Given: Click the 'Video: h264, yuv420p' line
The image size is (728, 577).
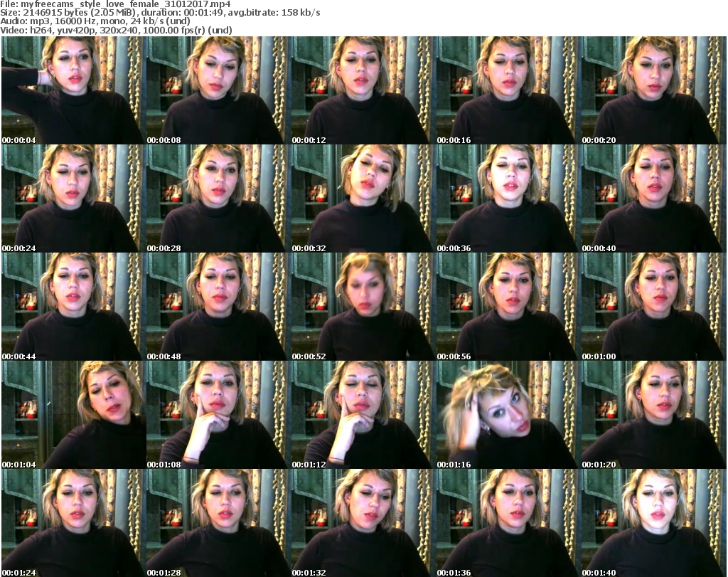Looking at the screenshot, I should [116, 31].
